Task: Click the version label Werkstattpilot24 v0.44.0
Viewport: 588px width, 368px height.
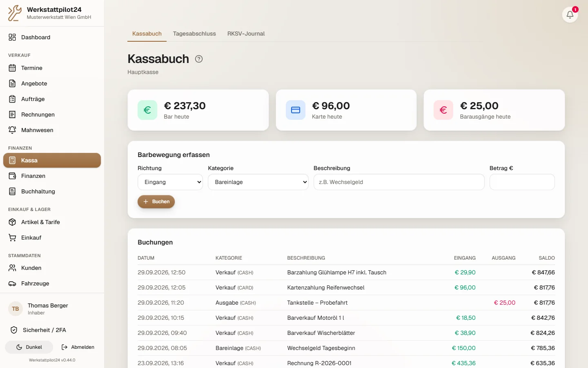Action: click(x=52, y=360)
